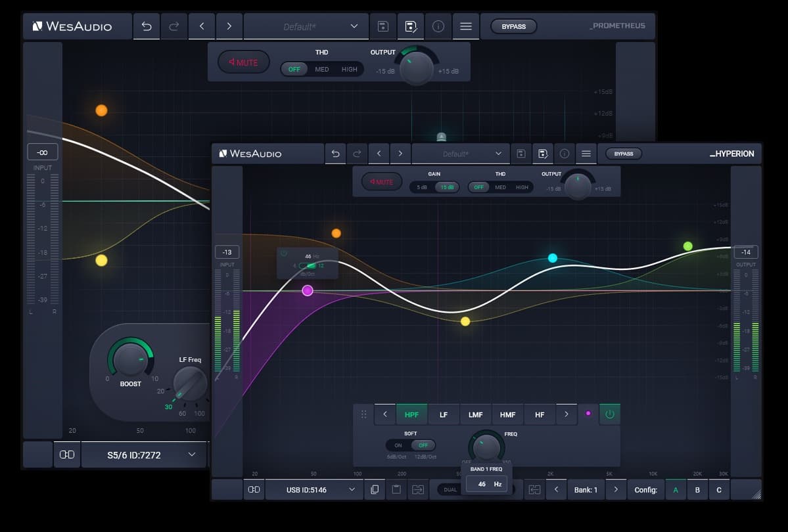
Task: Click the save-as preset icon in Hyperion
Action: click(542, 154)
